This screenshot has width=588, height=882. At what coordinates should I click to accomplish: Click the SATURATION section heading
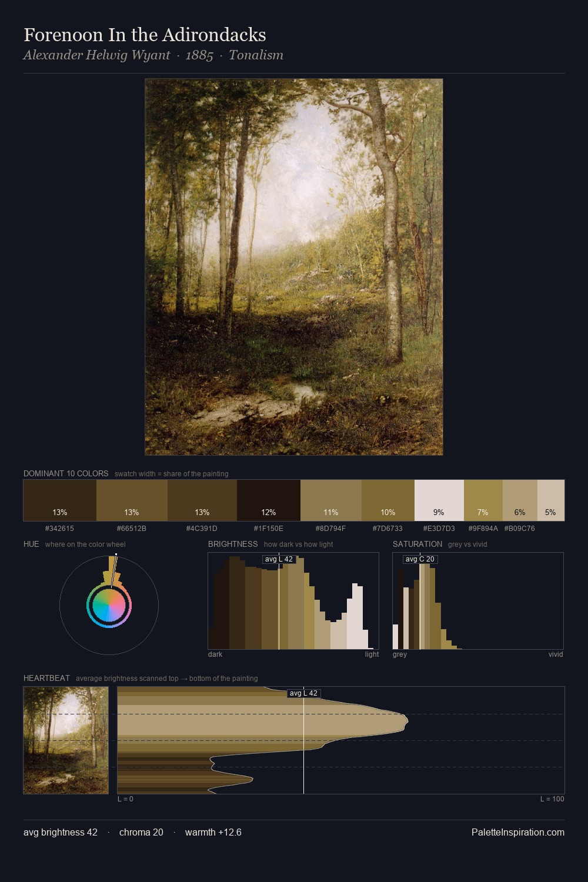tap(417, 544)
